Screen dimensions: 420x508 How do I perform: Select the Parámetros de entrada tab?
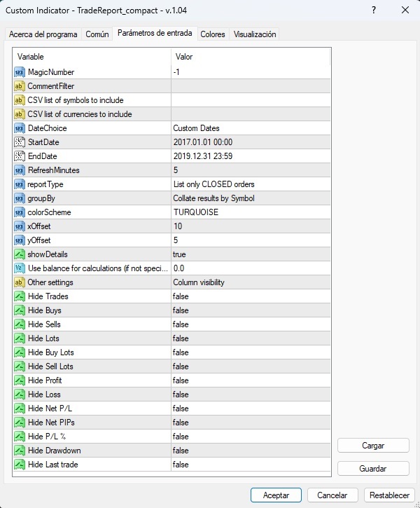[x=155, y=33]
